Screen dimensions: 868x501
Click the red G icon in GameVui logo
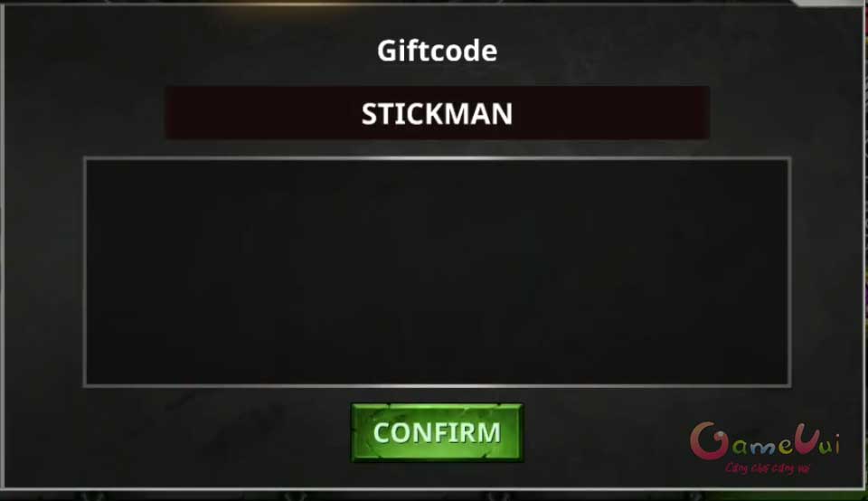pyautogui.click(x=708, y=440)
